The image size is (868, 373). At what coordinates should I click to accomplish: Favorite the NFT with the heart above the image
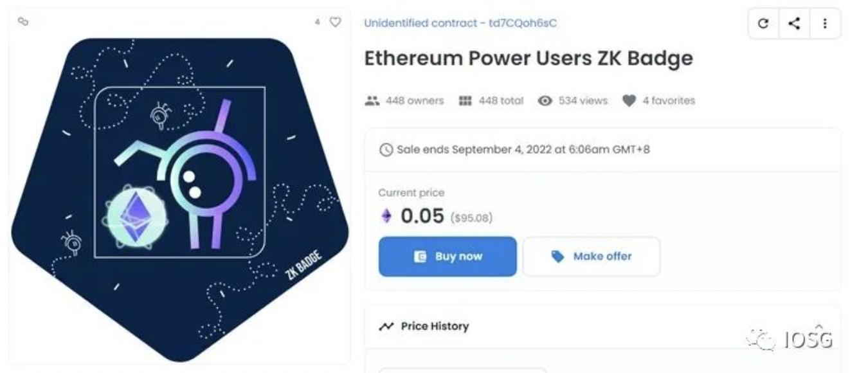[x=335, y=22]
